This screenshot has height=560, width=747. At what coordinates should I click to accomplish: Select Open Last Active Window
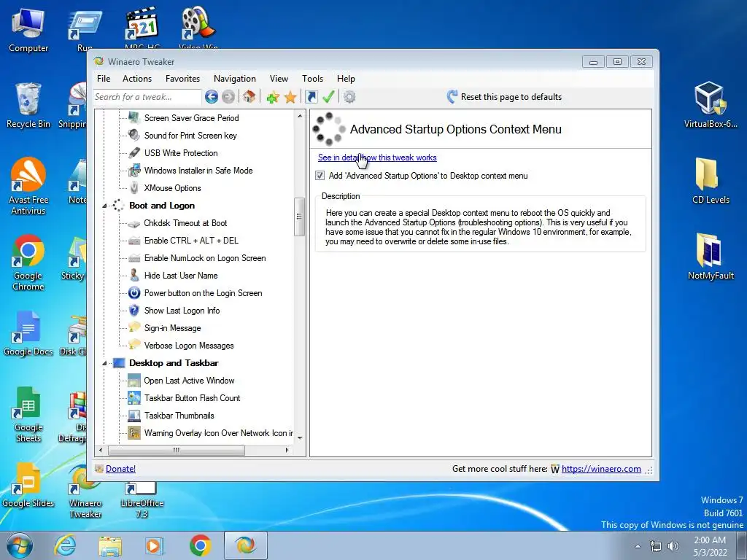(189, 381)
